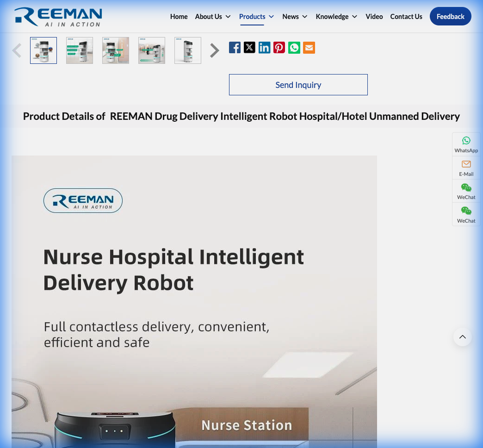The image size is (483, 448).
Task: Expand the About Us dropdown
Action: [213, 16]
